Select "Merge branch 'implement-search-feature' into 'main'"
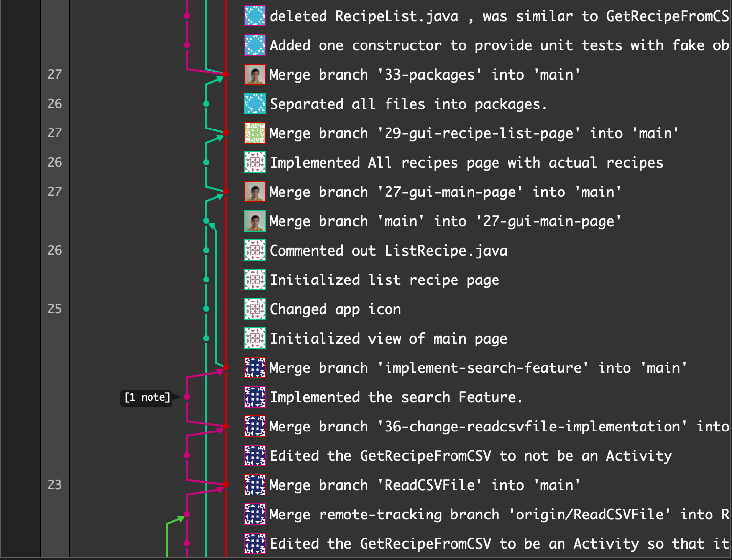 pos(478,368)
